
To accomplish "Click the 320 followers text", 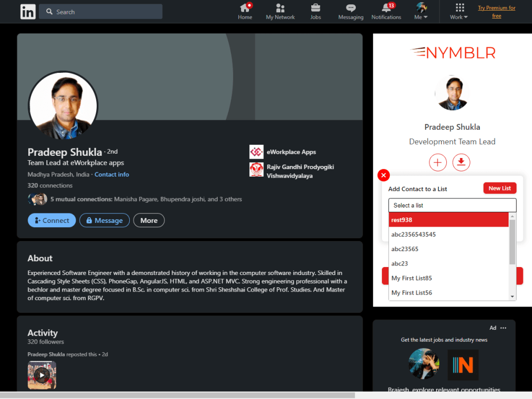I will 46,342.
